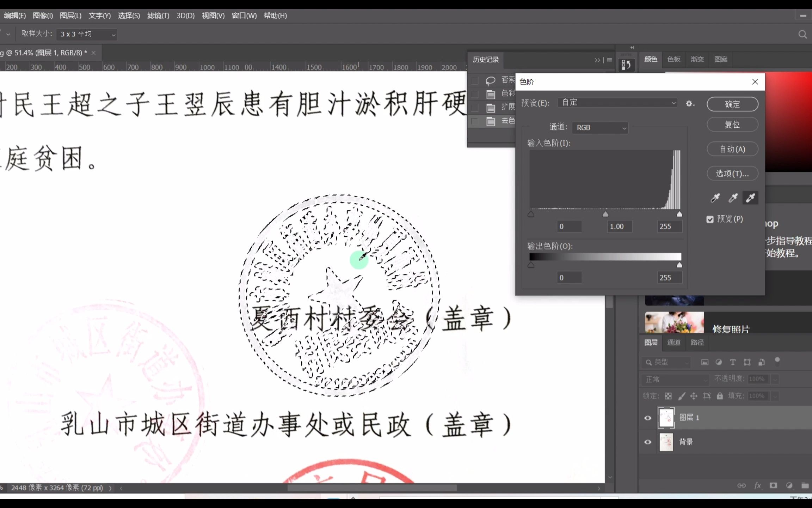The height and width of the screenshot is (508, 812).
Task: Open the 通道 RGB channel dropdown
Action: pyautogui.click(x=600, y=128)
